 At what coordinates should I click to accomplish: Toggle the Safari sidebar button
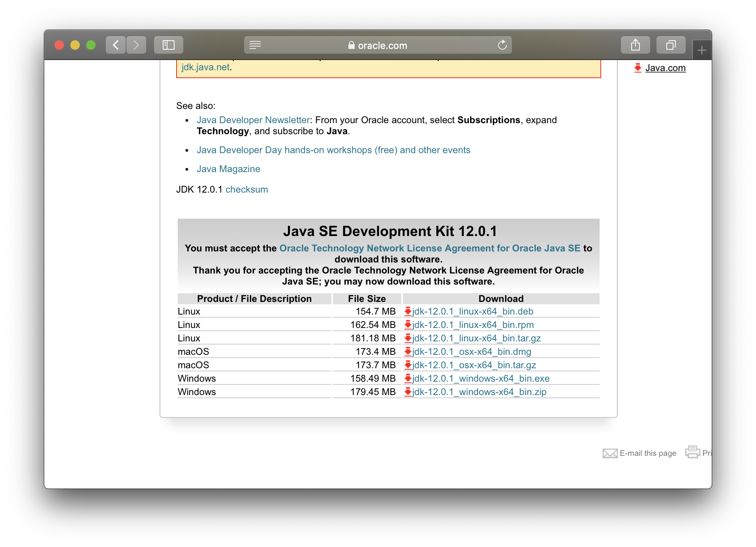(x=169, y=45)
